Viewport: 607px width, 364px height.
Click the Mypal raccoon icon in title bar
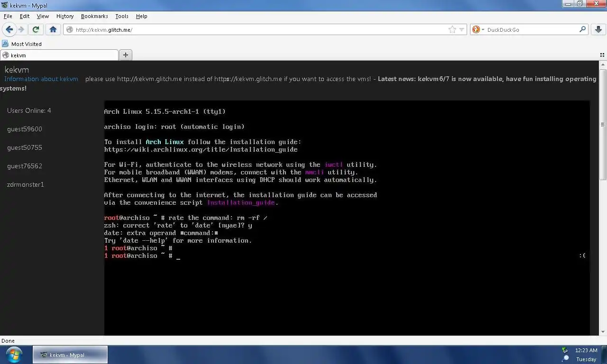point(5,6)
